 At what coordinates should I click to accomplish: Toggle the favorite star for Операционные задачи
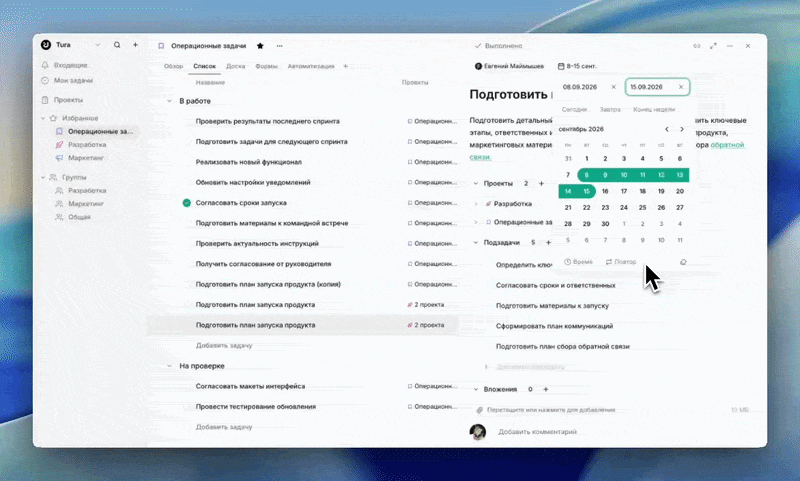tap(260, 46)
